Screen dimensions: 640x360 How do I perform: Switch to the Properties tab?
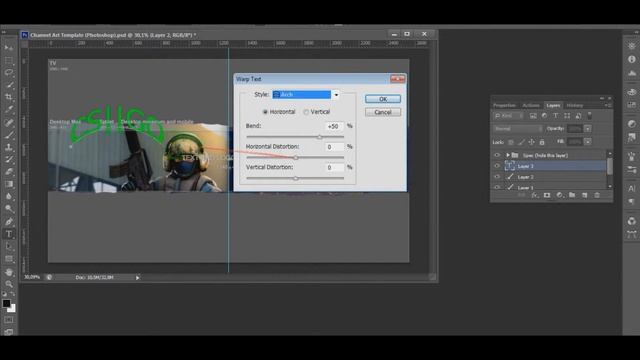(x=504, y=106)
